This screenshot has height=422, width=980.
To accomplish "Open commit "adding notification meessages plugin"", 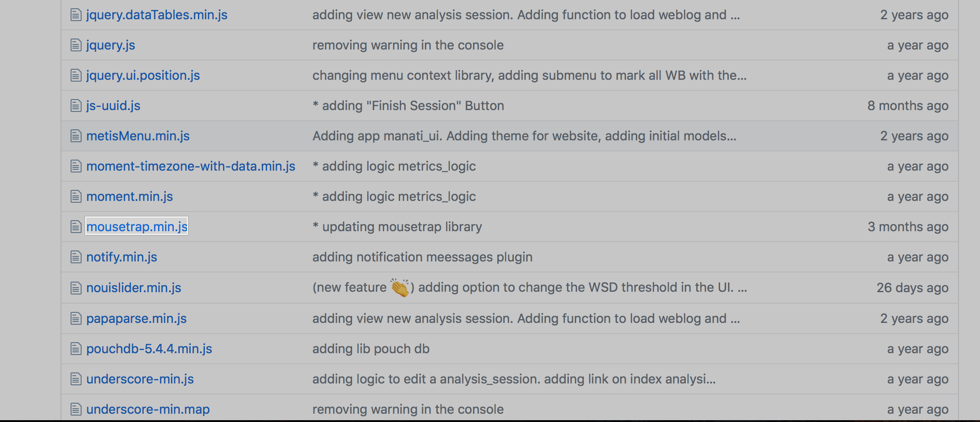I will pos(423,257).
